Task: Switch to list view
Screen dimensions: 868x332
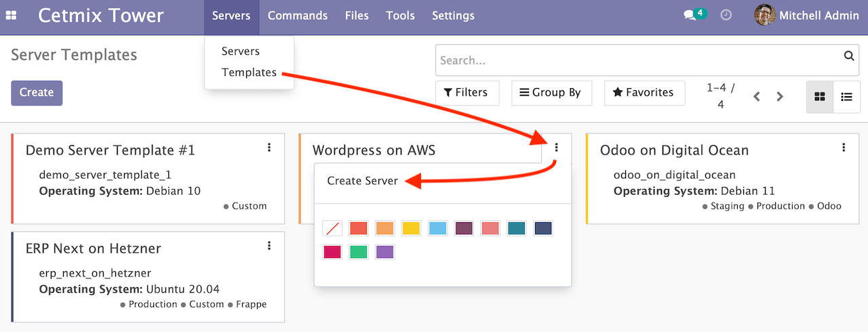Action: pos(846,97)
